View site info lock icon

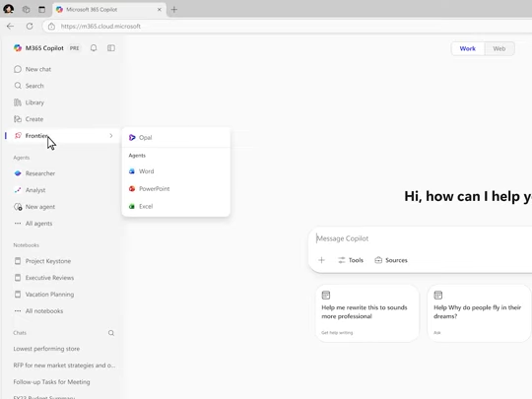[x=51, y=27]
